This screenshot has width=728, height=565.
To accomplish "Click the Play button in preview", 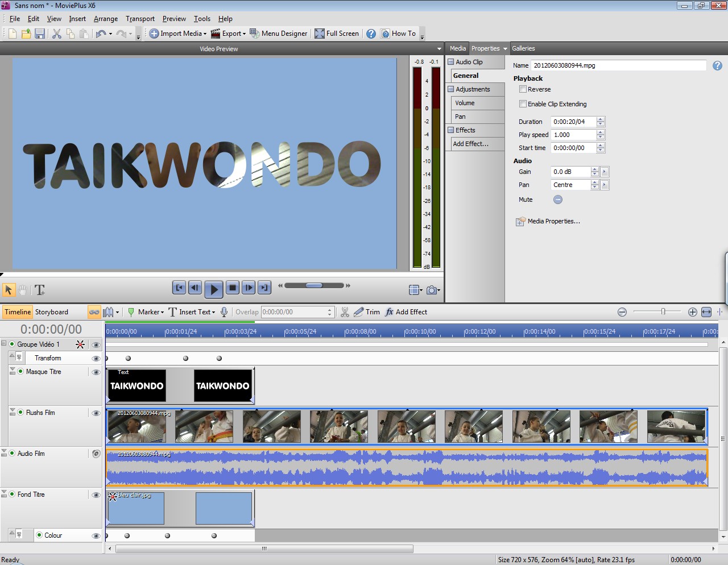I will 214,289.
